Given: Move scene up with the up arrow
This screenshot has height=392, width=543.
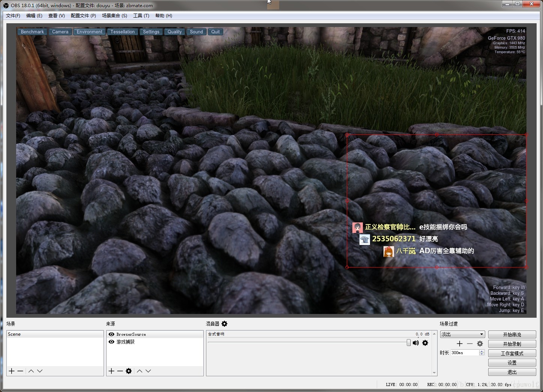Looking at the screenshot, I should (x=31, y=371).
